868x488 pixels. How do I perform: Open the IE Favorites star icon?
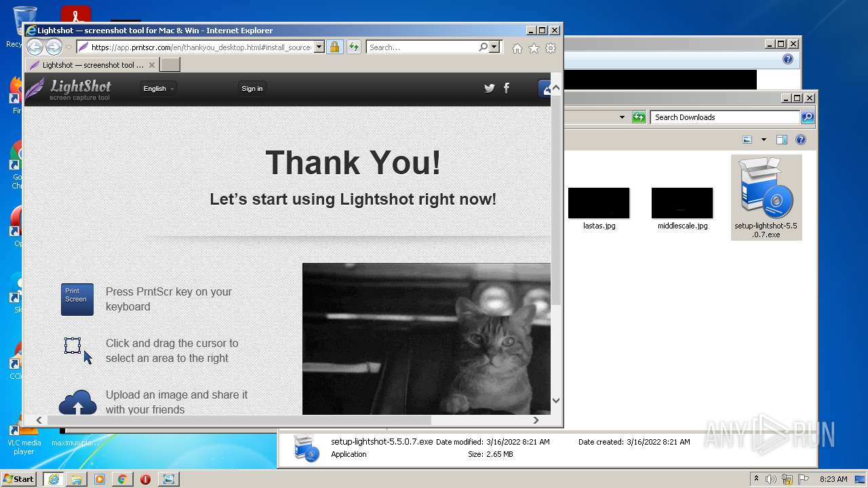(534, 48)
